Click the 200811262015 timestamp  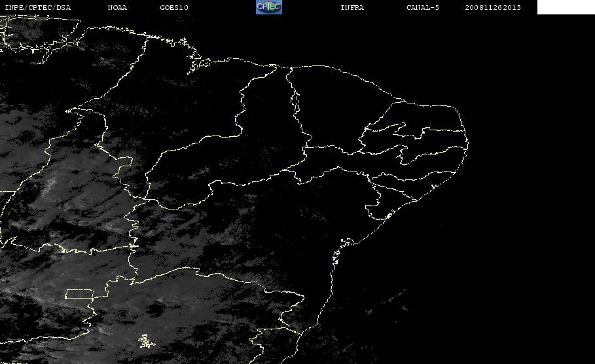pyautogui.click(x=493, y=7)
